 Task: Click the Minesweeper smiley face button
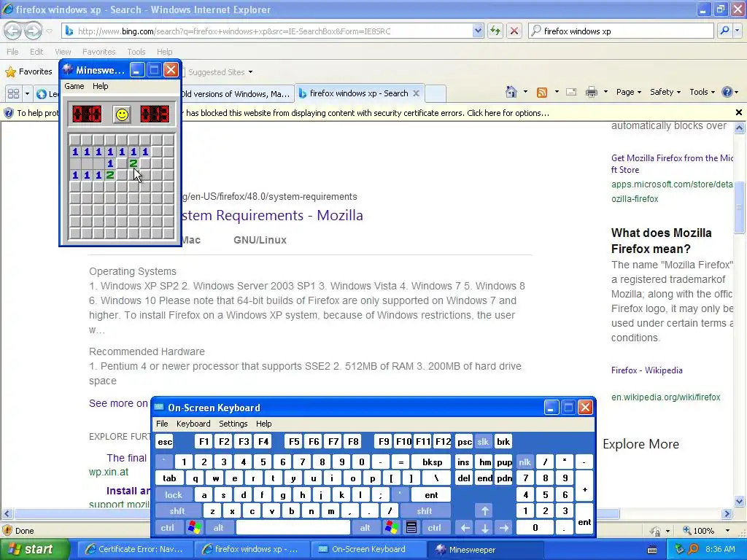point(122,114)
